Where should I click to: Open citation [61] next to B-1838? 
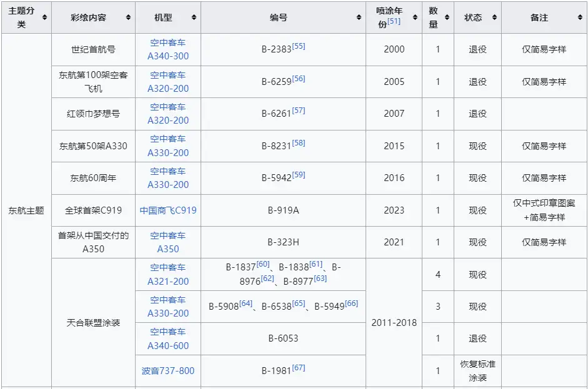[x=316, y=264]
